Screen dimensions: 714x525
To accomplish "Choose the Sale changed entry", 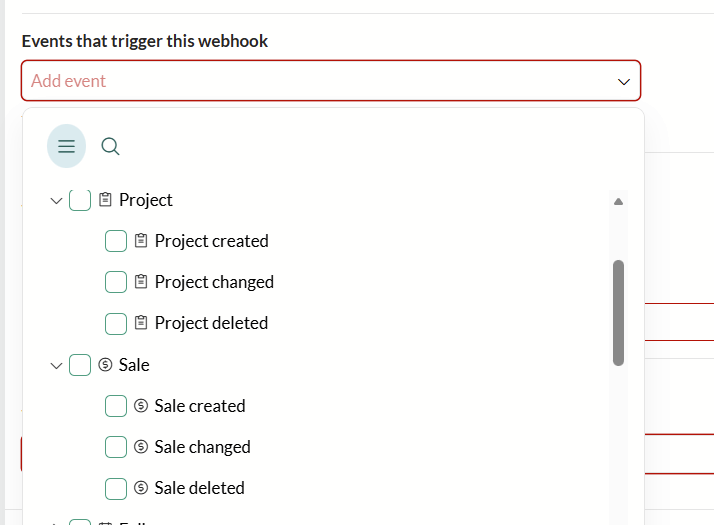I will pyautogui.click(x=202, y=447).
